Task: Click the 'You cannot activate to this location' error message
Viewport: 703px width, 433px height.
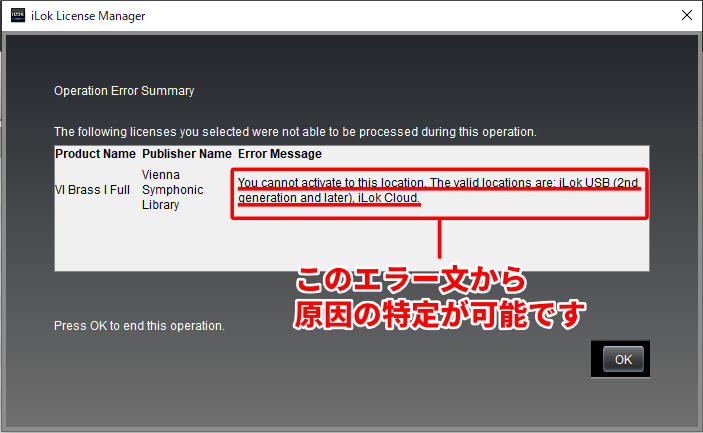Action: 438,191
